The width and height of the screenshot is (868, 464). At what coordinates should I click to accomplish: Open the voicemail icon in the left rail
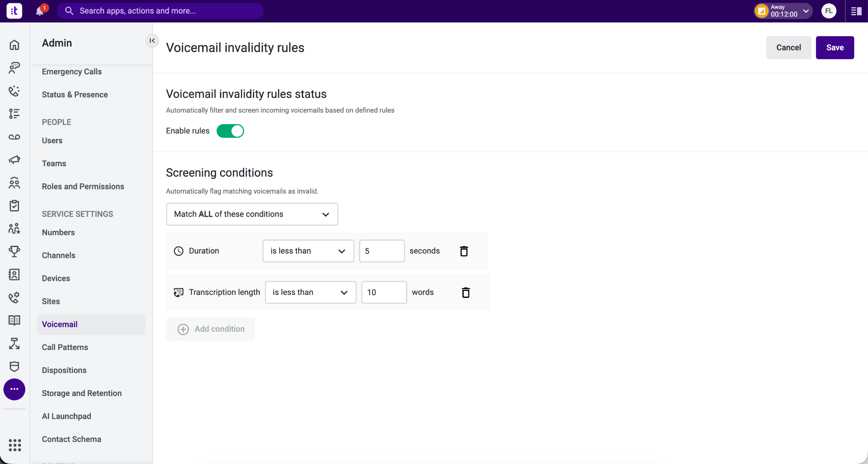14,137
